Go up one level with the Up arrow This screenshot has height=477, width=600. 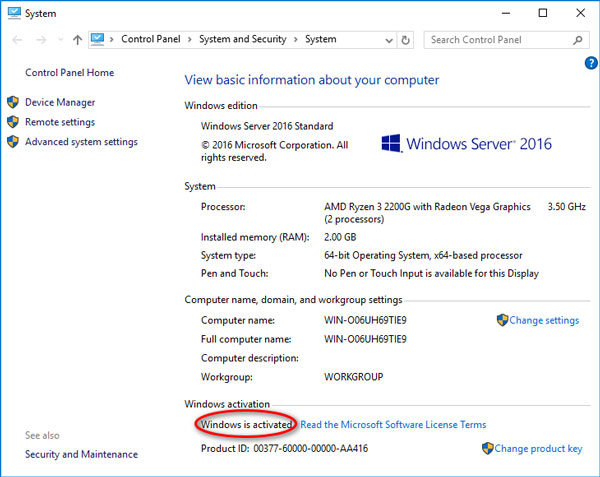tap(78, 40)
